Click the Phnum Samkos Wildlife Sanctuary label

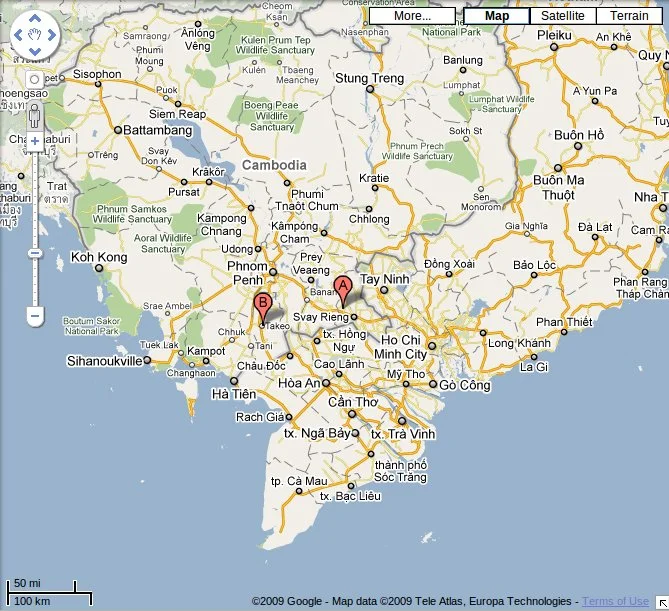tap(132, 214)
